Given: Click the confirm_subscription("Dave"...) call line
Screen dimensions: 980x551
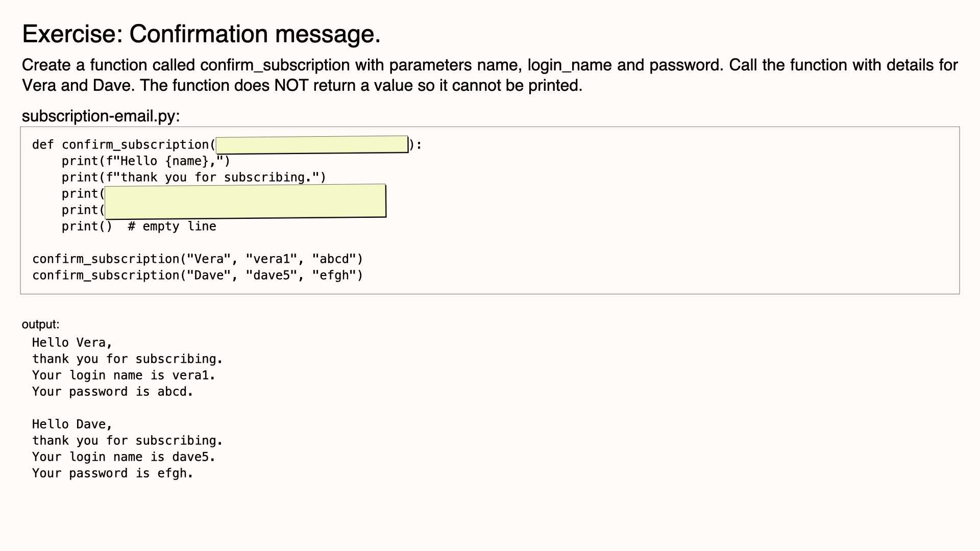Looking at the screenshot, I should pyautogui.click(x=198, y=275).
